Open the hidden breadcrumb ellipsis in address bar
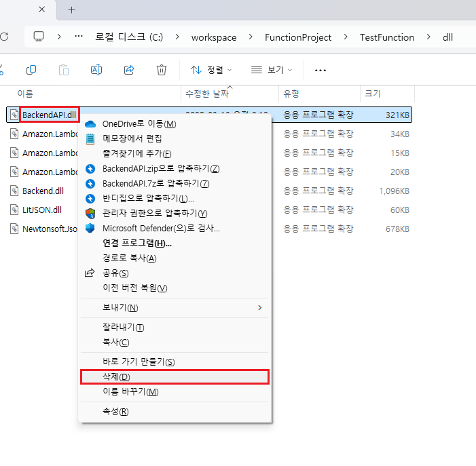This screenshot has height=466, width=476. click(79, 37)
